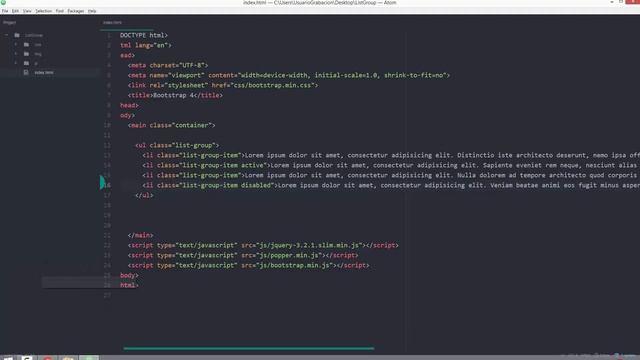Open the Windows Start button
The height and width of the screenshot is (360, 640).
pyautogui.click(x=8, y=358)
